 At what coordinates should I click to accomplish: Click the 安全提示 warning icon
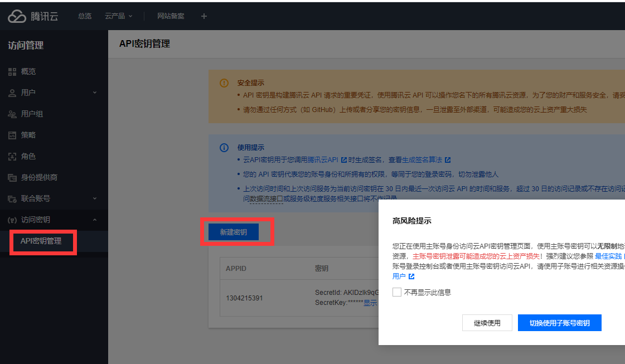[224, 83]
